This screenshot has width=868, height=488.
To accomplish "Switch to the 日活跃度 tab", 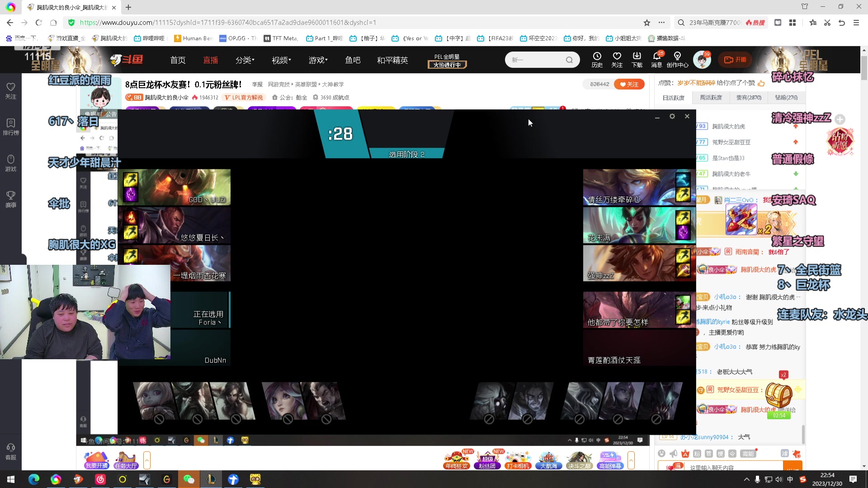I will coord(674,98).
